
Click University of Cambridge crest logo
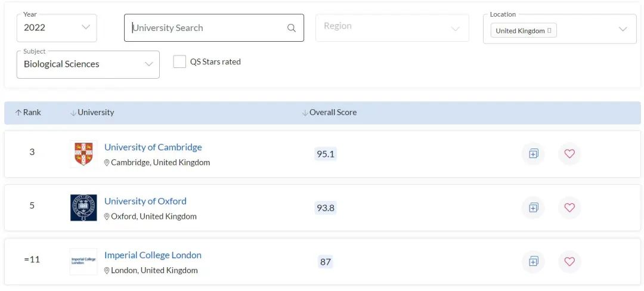point(83,154)
